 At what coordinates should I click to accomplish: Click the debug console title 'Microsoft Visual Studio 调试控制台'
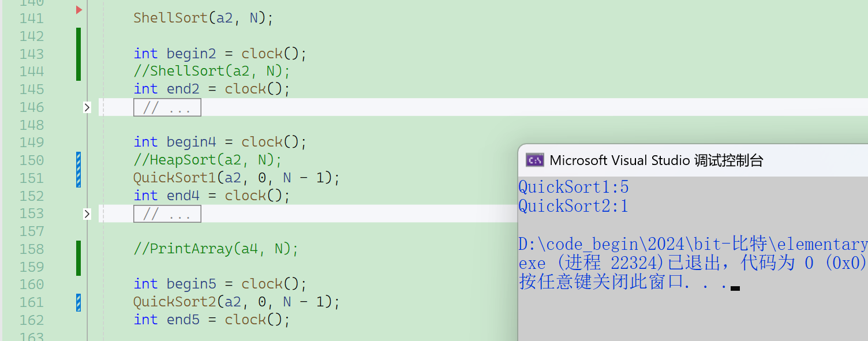coord(656,160)
